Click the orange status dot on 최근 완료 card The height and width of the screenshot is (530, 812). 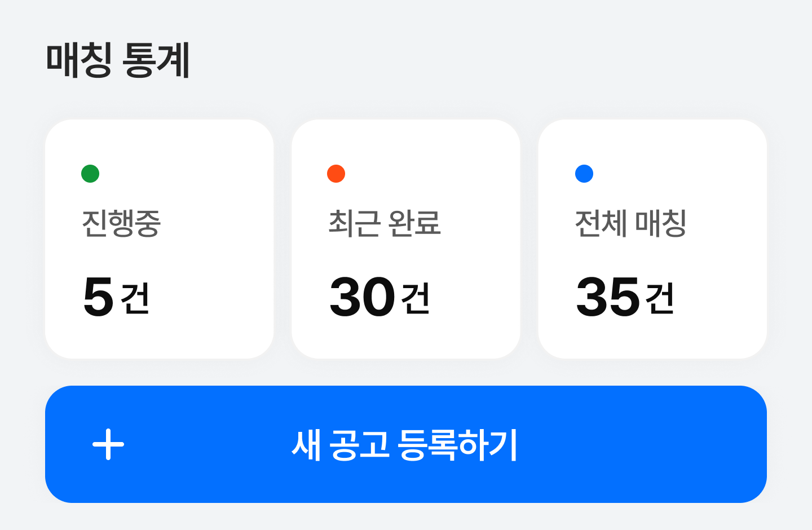[336, 174]
